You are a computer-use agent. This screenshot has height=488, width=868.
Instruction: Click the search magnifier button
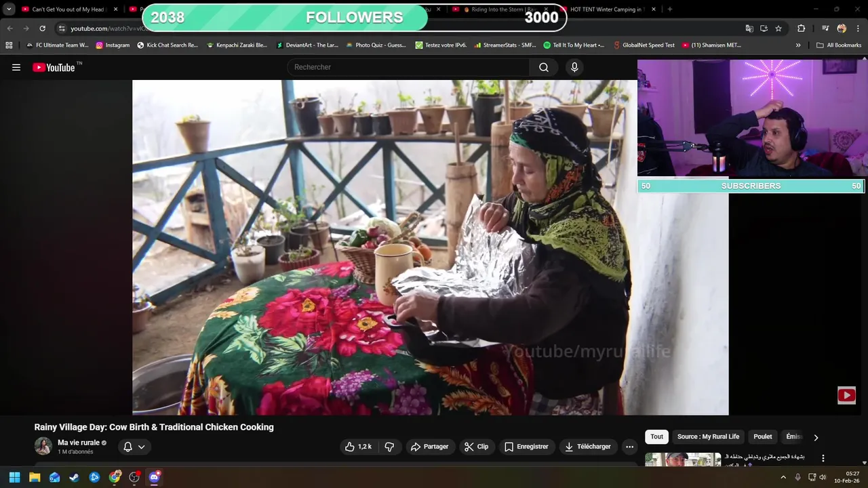click(544, 67)
